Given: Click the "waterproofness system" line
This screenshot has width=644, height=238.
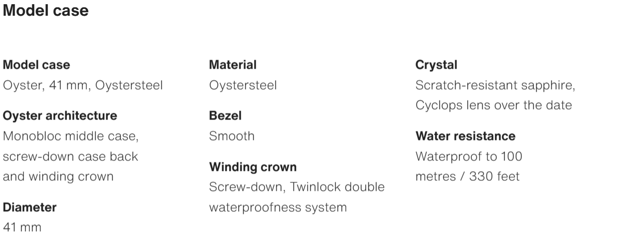Looking at the screenshot, I should click(x=278, y=207).
